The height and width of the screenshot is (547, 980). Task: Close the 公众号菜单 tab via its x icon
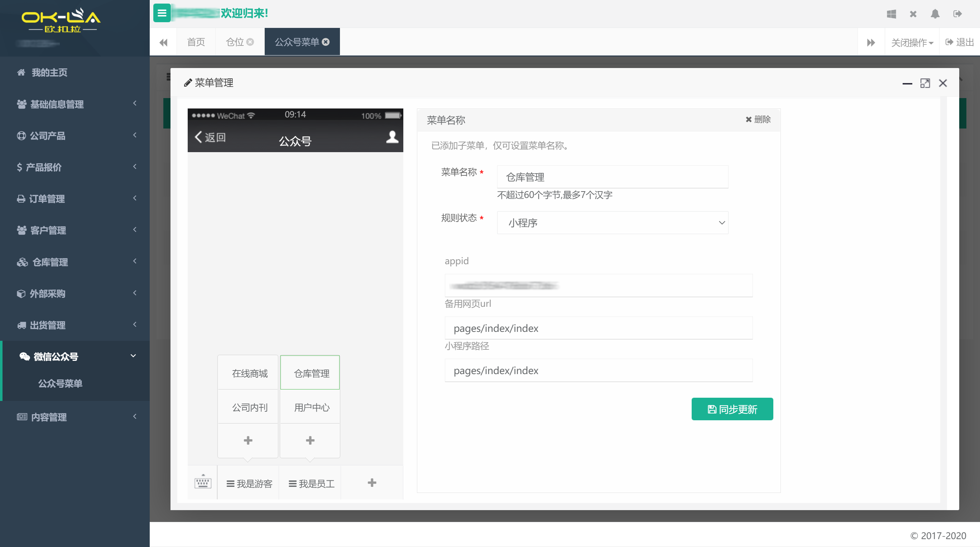point(326,42)
